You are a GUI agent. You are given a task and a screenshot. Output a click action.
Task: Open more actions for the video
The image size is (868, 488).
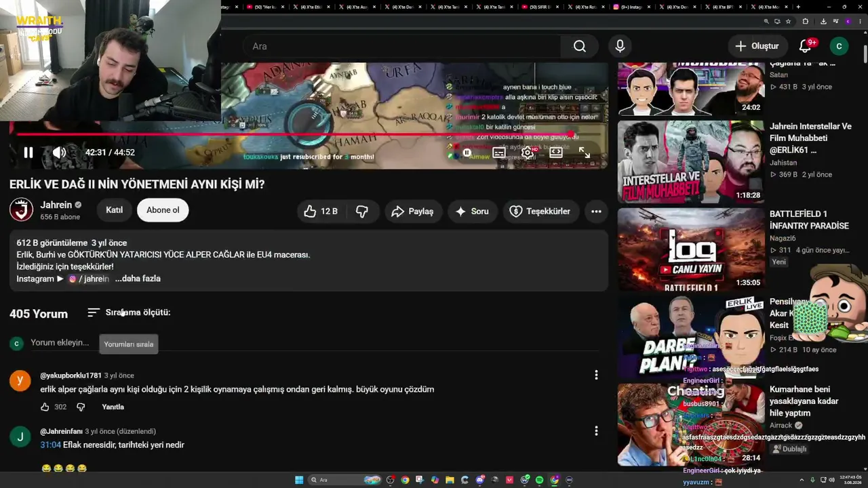[x=596, y=211]
